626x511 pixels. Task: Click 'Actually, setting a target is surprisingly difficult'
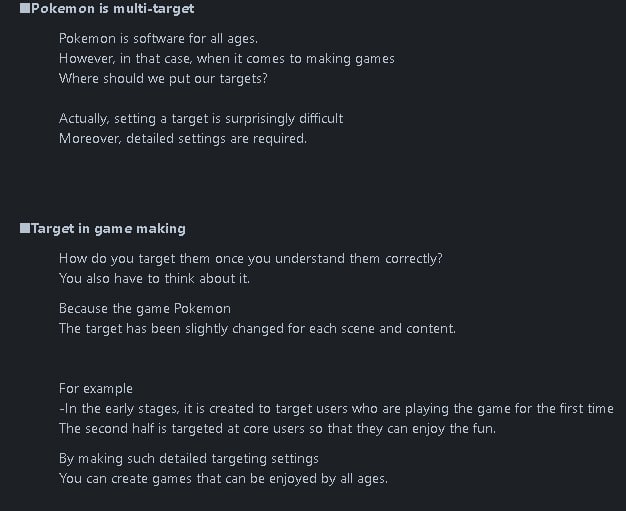[201, 119]
